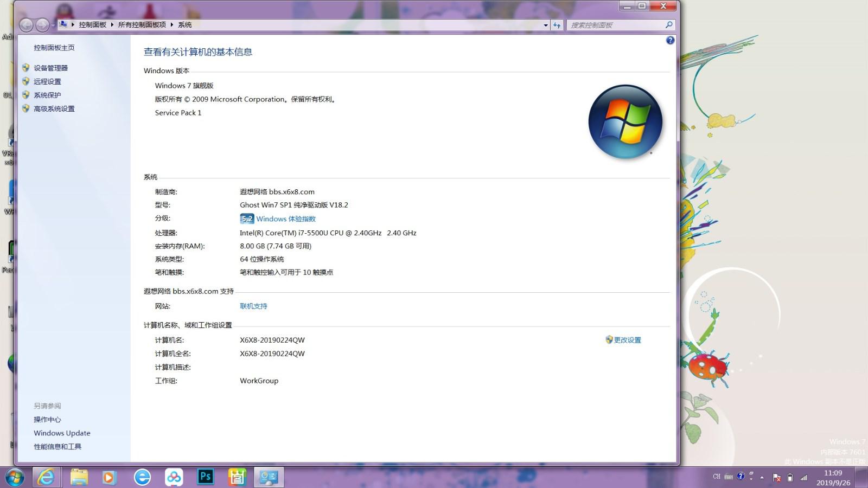The image size is (868, 488).
Task: Click the search magnifier icon
Action: (669, 25)
